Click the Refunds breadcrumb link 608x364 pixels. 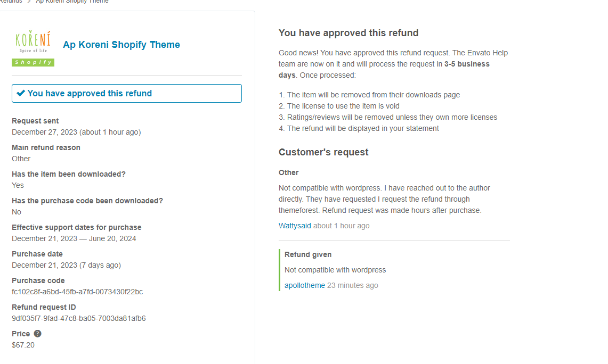pyautogui.click(x=11, y=2)
